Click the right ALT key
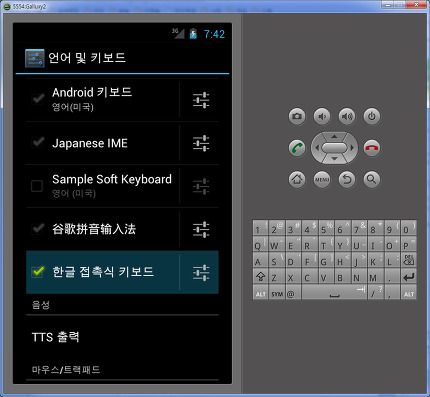Viewport: 430px width, 397px height. pyautogui.click(x=408, y=293)
